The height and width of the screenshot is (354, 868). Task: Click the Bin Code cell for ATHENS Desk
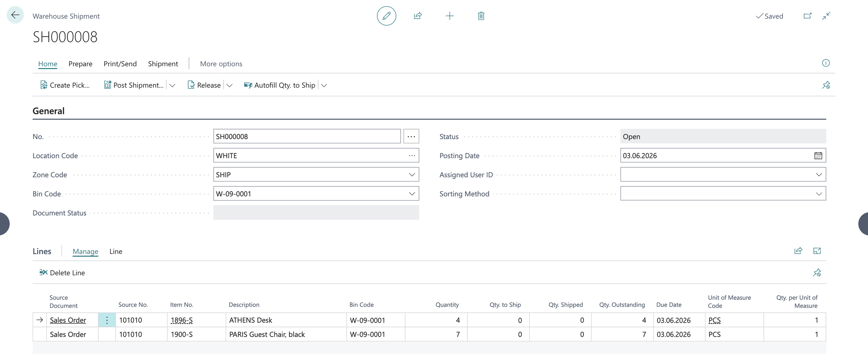376,320
